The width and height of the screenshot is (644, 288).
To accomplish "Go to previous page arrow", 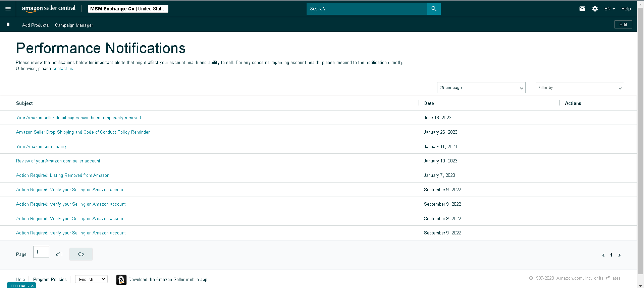I will click(x=603, y=255).
